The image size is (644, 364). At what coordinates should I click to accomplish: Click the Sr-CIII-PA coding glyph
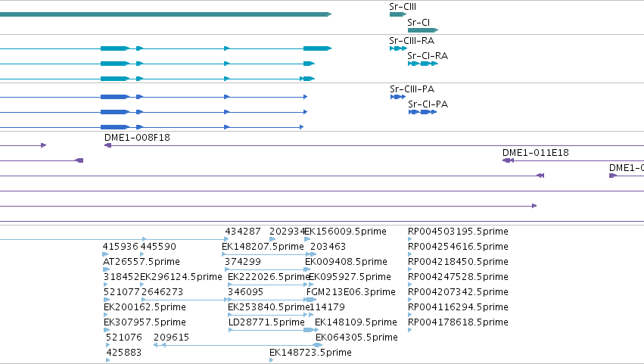tap(398, 97)
